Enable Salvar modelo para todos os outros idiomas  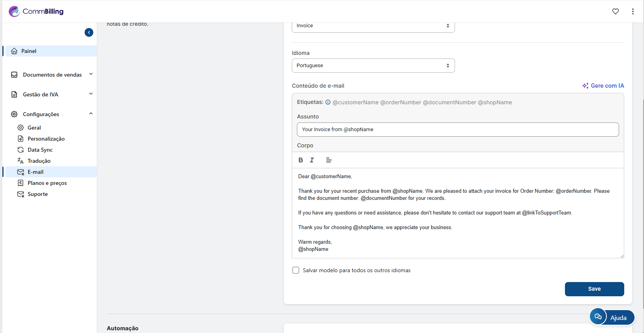(x=296, y=270)
